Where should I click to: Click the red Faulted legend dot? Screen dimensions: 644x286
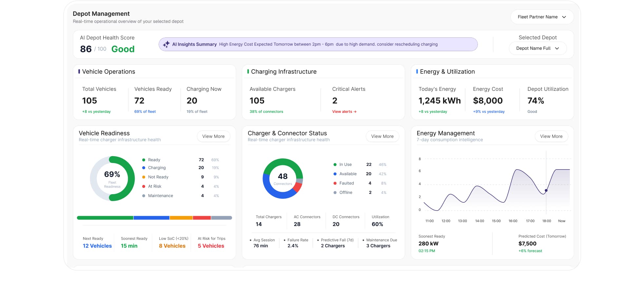335,183
